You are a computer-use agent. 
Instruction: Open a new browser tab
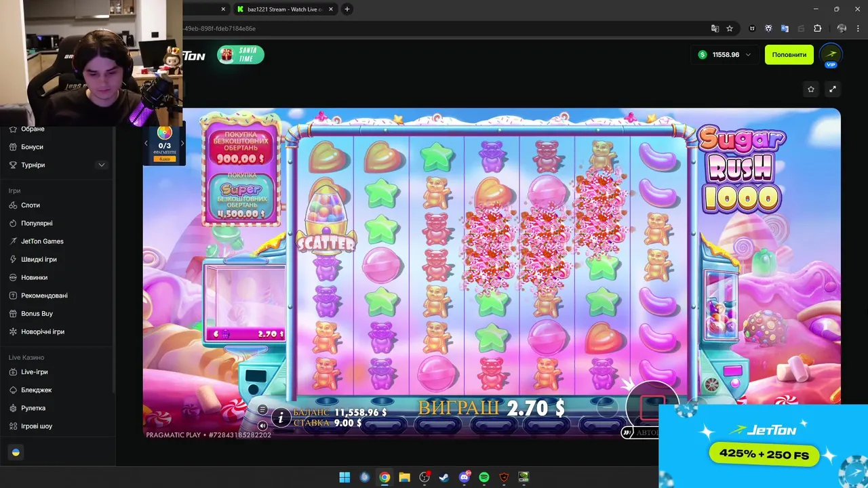tap(347, 9)
